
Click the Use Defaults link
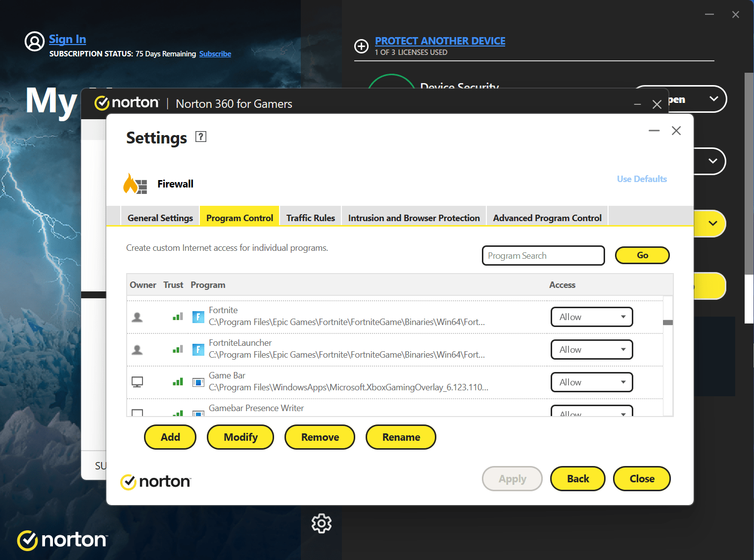click(x=642, y=179)
